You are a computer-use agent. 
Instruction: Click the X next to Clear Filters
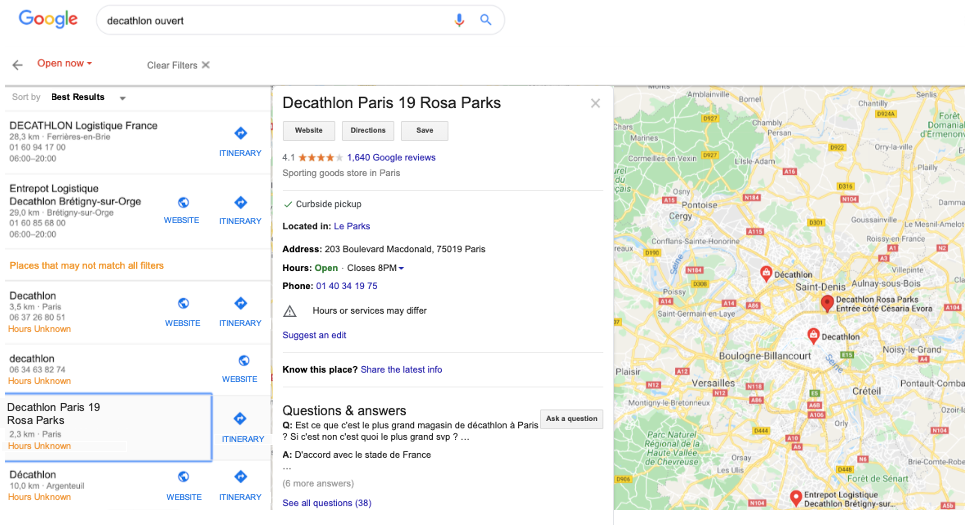tap(206, 65)
